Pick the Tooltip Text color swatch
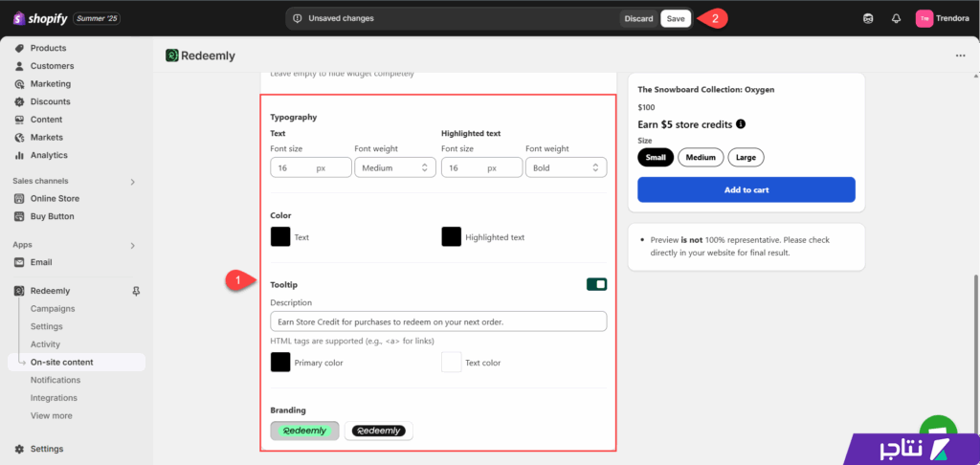 (x=452, y=362)
